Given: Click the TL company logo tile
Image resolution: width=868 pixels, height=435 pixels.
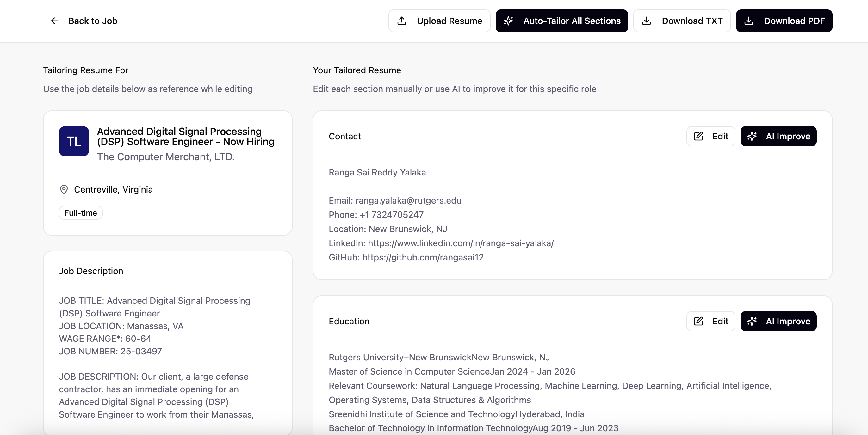Looking at the screenshot, I should tap(74, 141).
